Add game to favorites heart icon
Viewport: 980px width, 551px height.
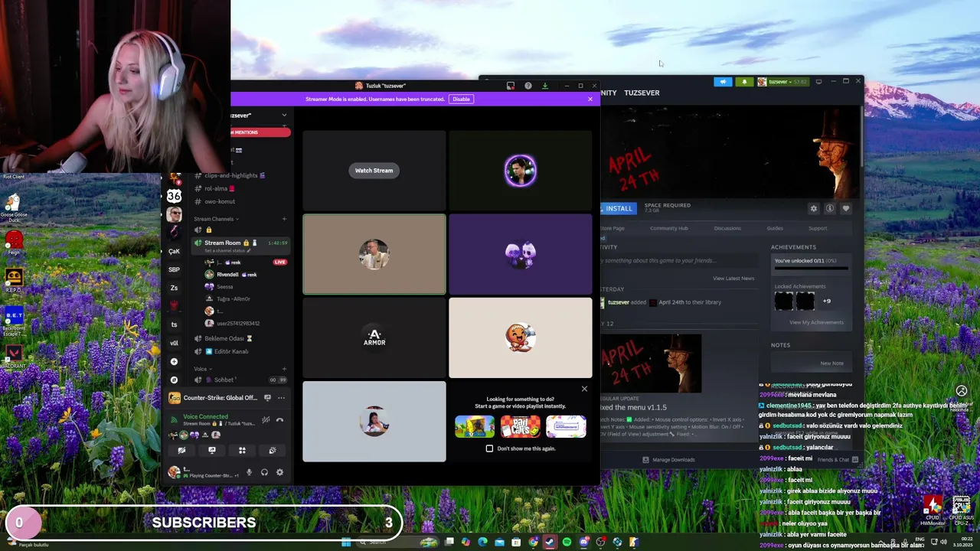[846, 208]
